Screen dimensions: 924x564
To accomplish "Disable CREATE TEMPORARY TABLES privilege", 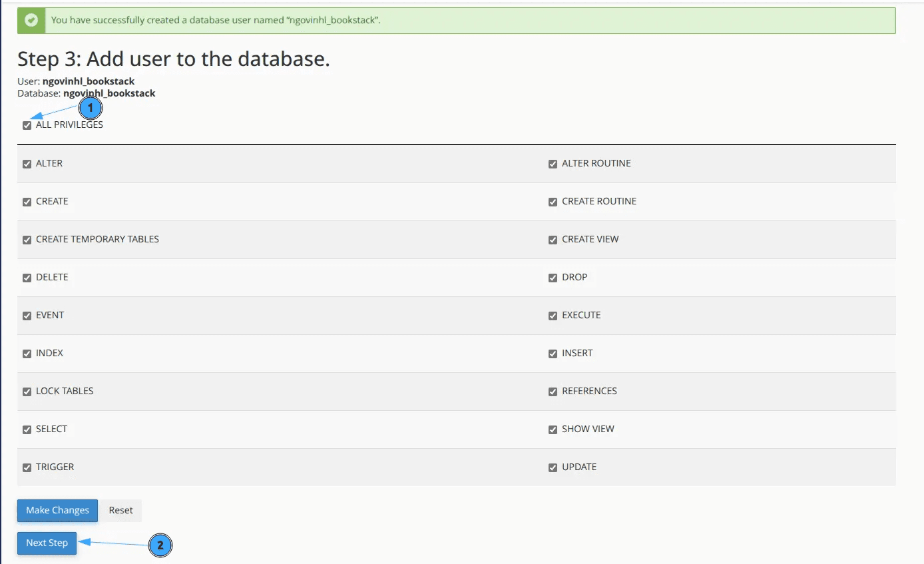I will click(x=27, y=240).
